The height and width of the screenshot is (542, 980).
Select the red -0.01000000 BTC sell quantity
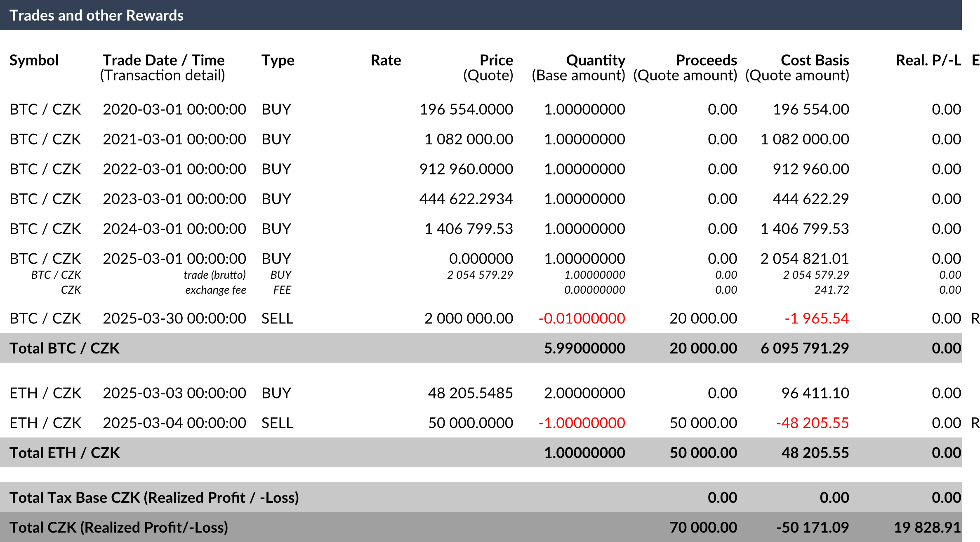point(582,318)
